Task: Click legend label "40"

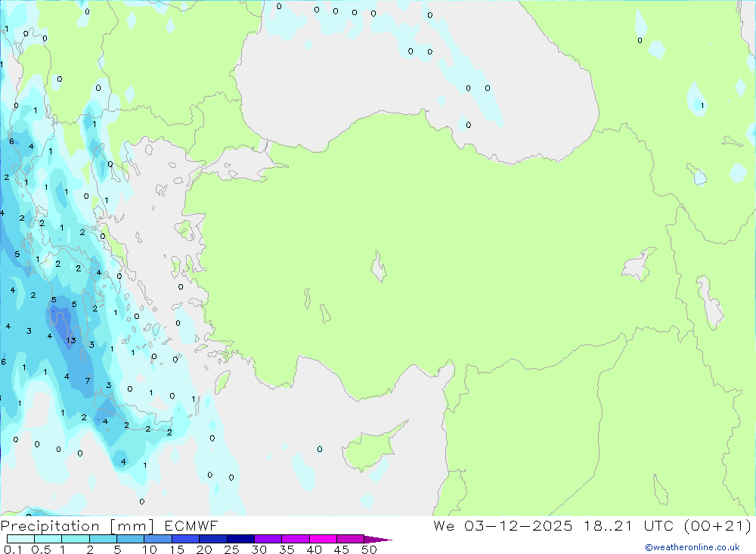Action: point(314,549)
